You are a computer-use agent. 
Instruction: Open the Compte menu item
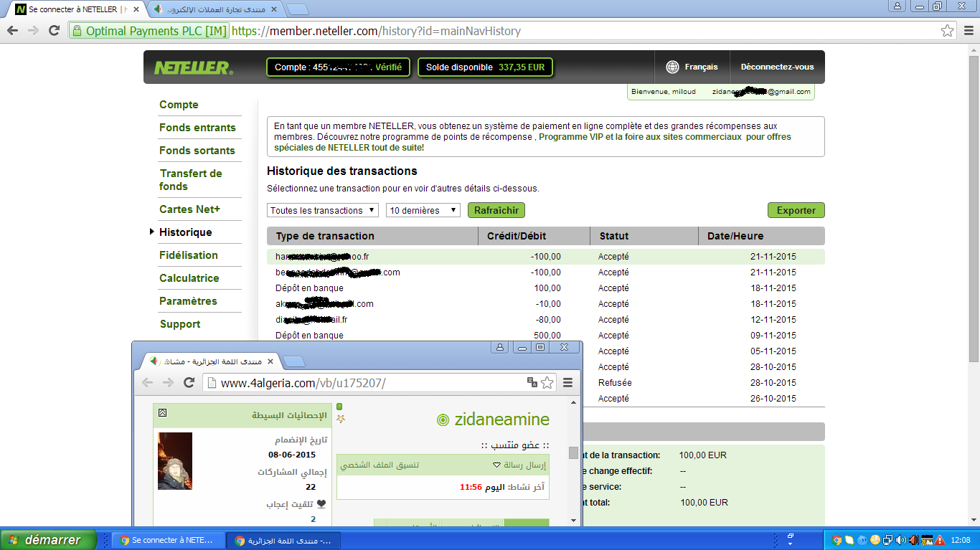[x=179, y=105]
